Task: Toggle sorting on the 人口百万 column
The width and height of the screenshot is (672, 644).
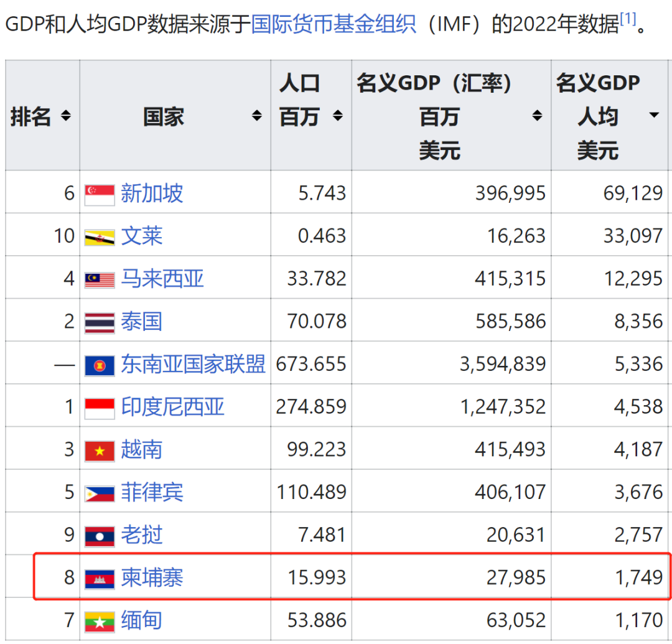Action: click(x=338, y=116)
